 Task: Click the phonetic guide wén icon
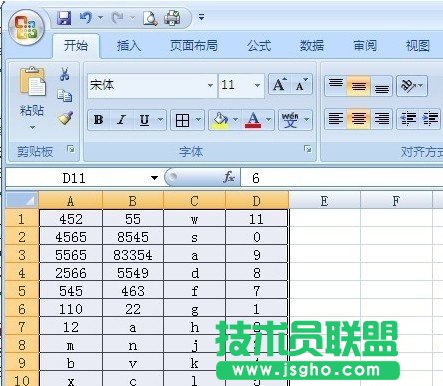(290, 120)
